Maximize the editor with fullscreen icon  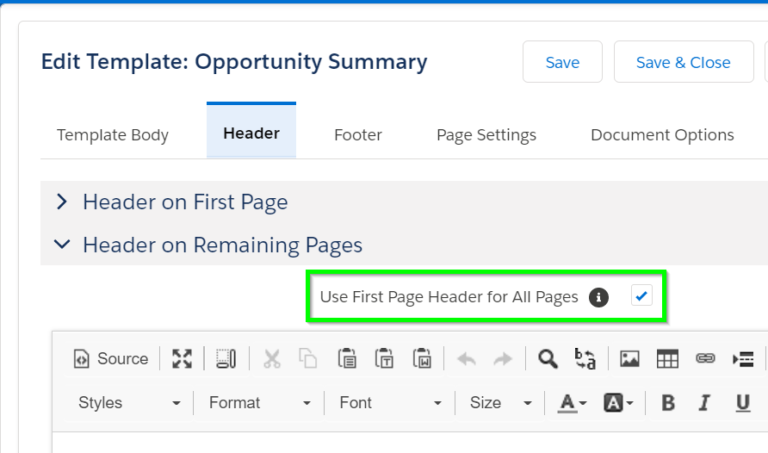(181, 359)
